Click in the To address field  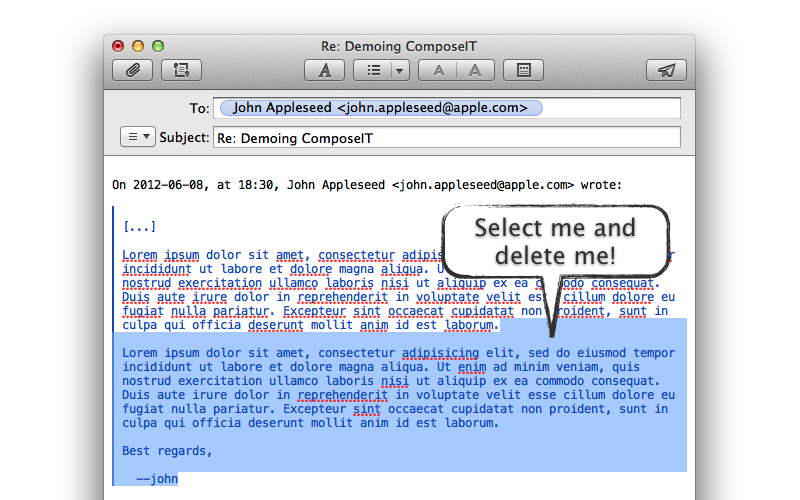point(447,108)
